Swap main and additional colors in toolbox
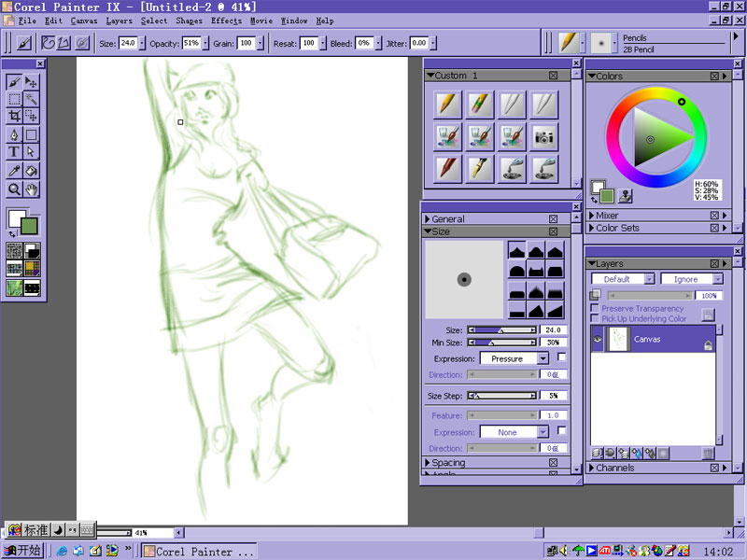Viewport: 747px width, 560px height. pyautogui.click(x=12, y=234)
